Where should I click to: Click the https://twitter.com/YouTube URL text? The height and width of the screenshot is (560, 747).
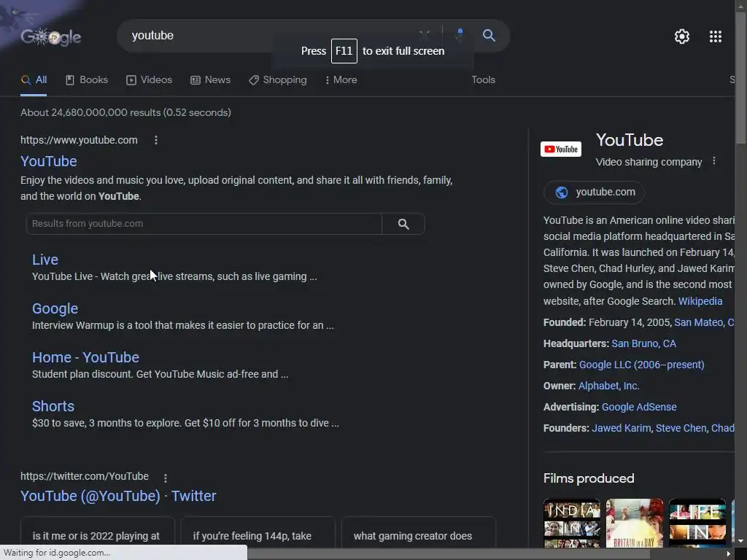coord(85,476)
